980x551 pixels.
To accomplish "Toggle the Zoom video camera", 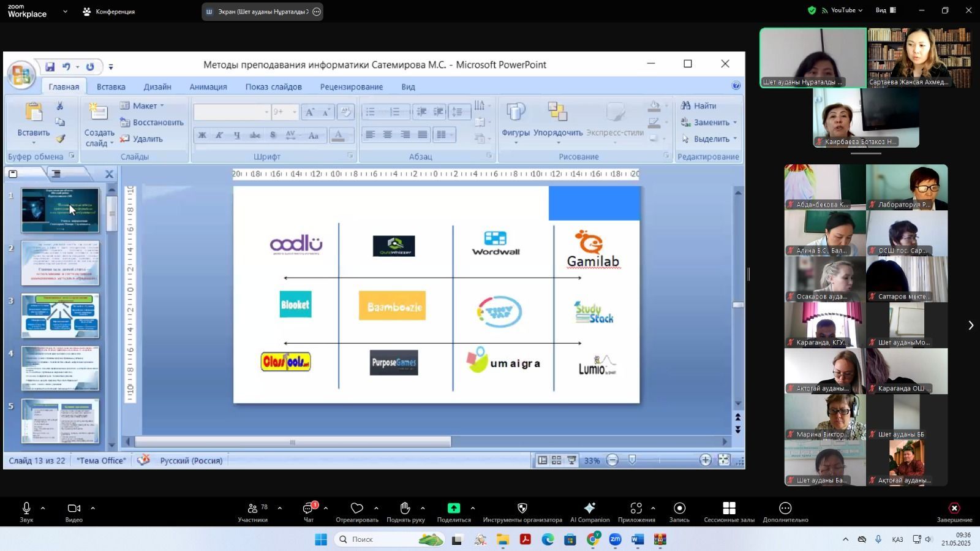I will (73, 508).
